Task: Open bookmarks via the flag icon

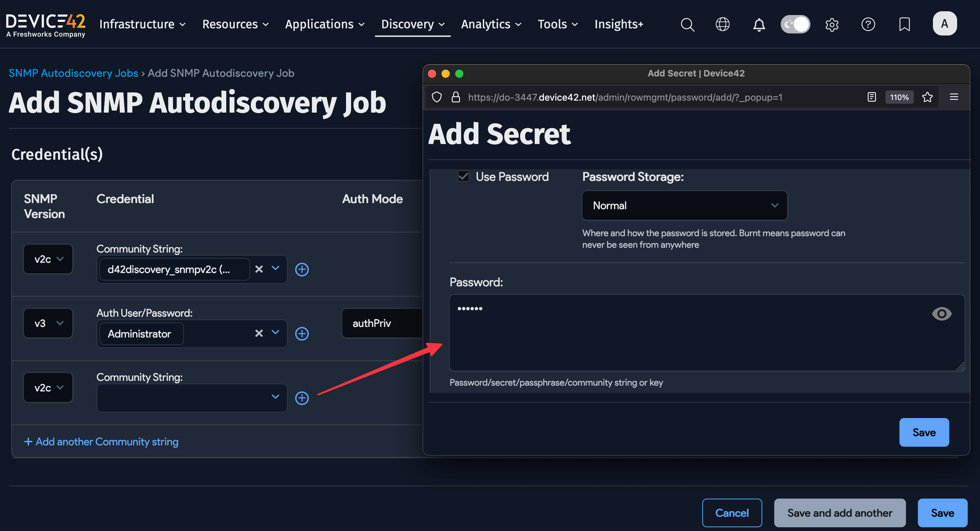Action: point(905,24)
